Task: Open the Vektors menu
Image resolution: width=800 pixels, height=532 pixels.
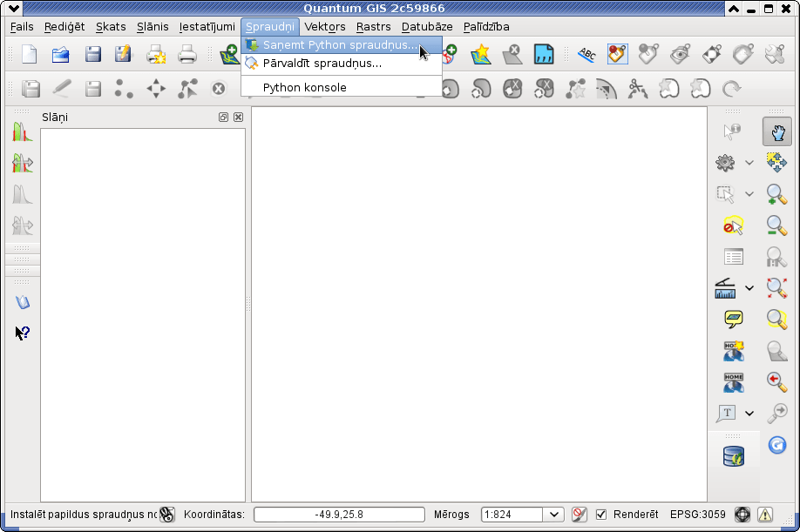Action: point(325,26)
